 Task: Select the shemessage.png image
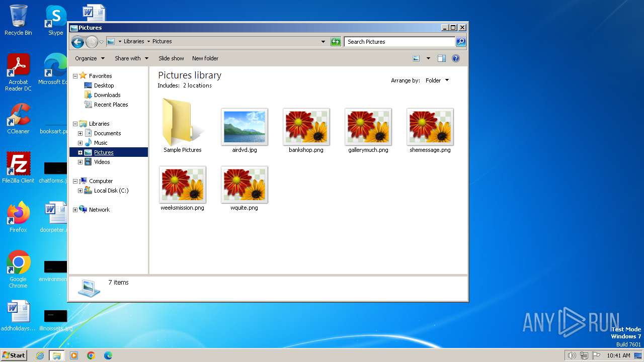coord(430,127)
